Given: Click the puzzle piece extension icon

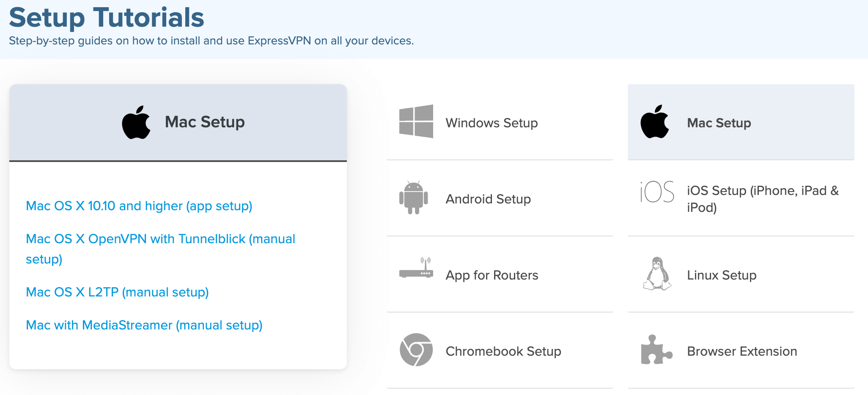Looking at the screenshot, I should (656, 350).
